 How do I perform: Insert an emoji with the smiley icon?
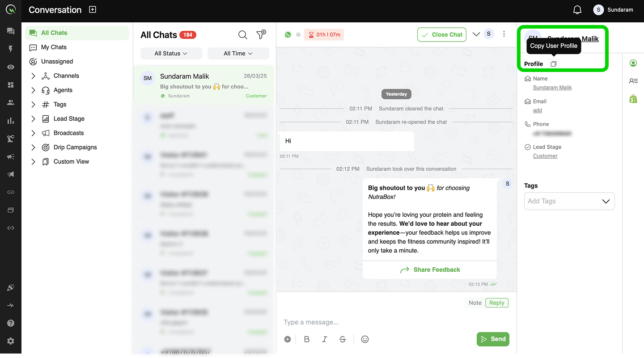[365, 339]
